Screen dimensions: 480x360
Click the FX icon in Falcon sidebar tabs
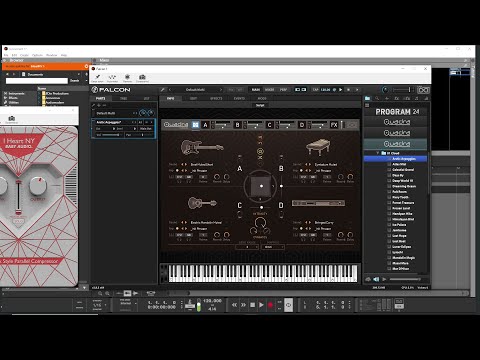coord(397,98)
